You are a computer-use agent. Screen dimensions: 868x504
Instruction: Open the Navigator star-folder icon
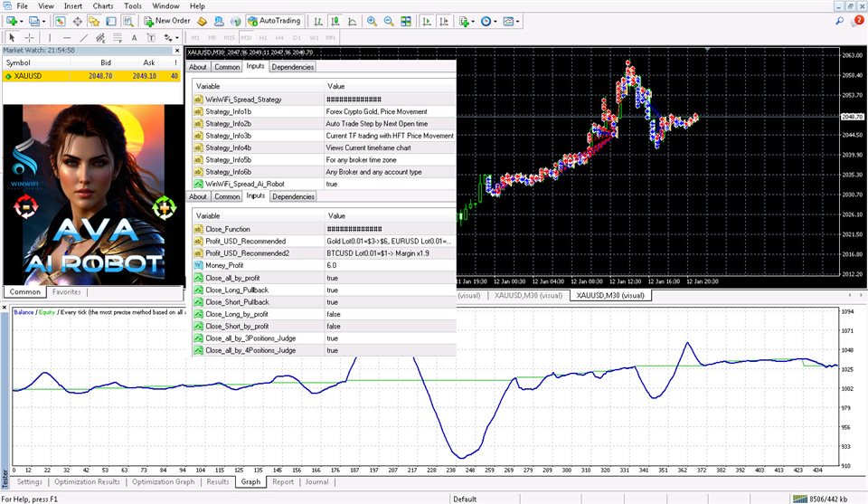coord(94,21)
